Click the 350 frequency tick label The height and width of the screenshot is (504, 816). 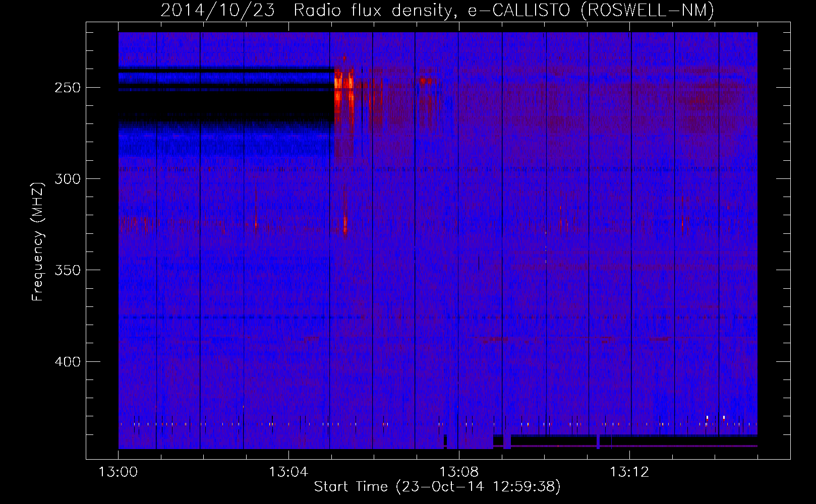68,271
